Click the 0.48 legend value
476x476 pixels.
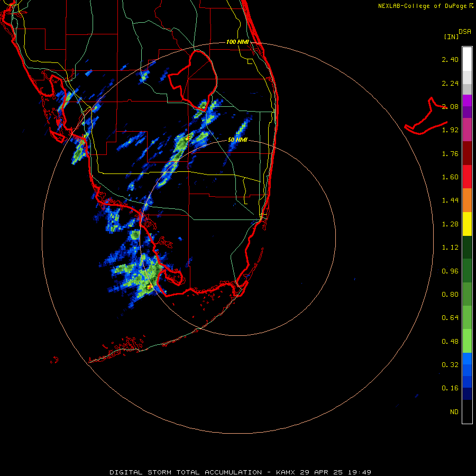click(450, 342)
